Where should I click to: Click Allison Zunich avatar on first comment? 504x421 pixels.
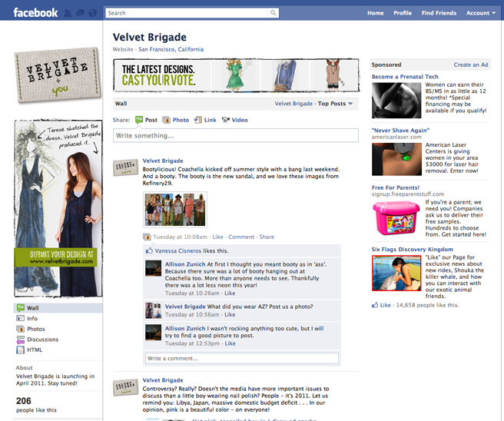coord(154,268)
